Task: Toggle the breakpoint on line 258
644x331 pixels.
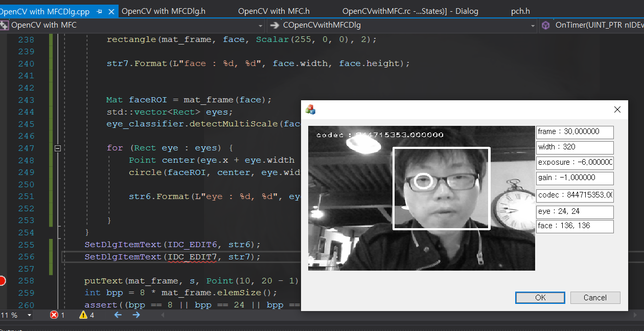Action: click(3, 280)
